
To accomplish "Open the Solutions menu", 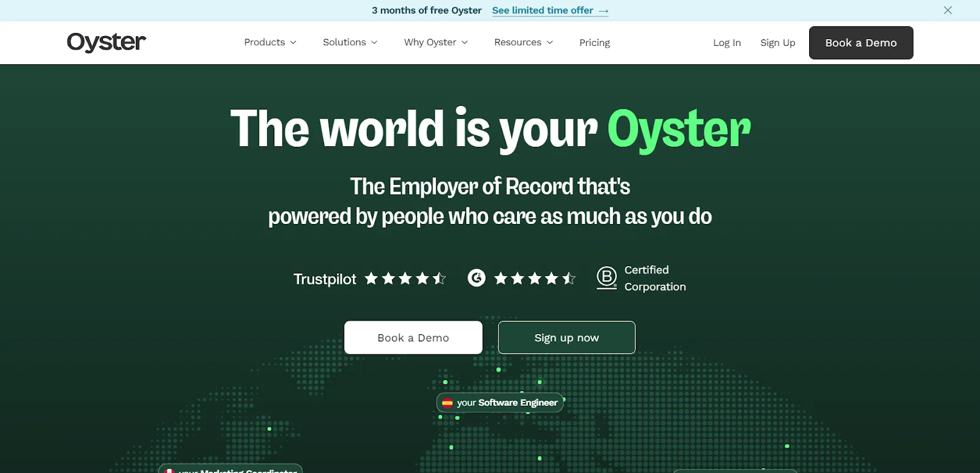I will click(x=350, y=42).
